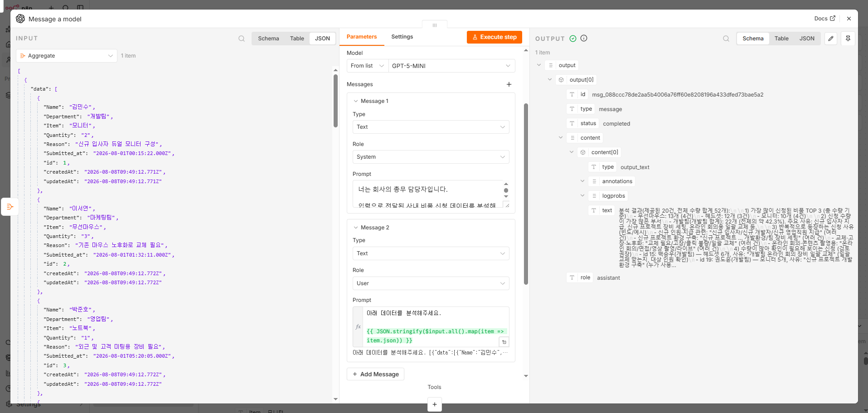Click the object icon beside content[0]
The image size is (868, 413).
583,152
